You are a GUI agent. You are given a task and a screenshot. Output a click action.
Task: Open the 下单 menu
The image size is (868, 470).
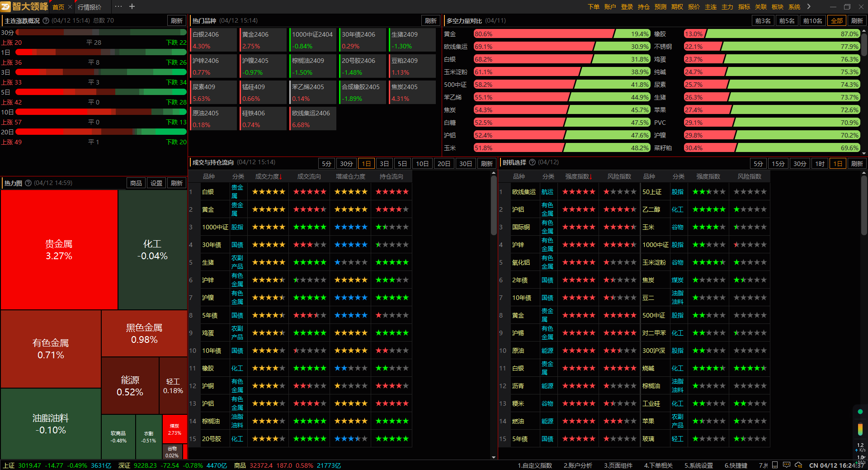coord(594,7)
